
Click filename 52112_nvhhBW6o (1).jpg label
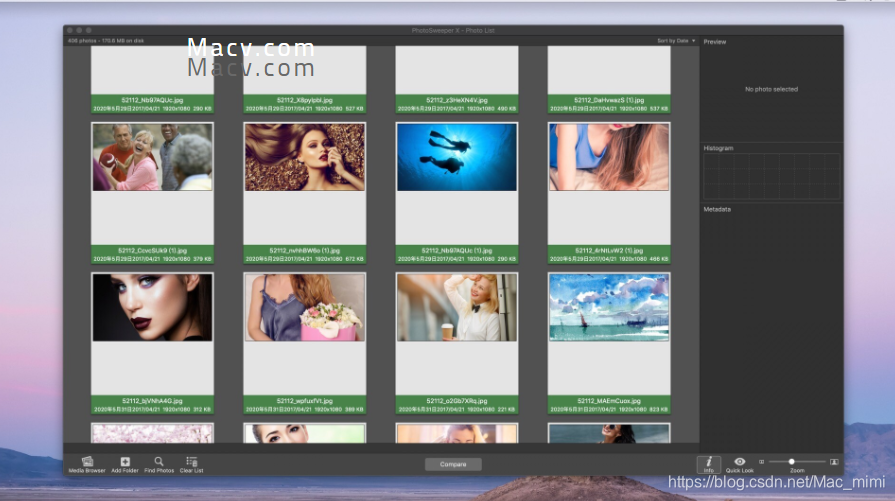click(x=305, y=250)
